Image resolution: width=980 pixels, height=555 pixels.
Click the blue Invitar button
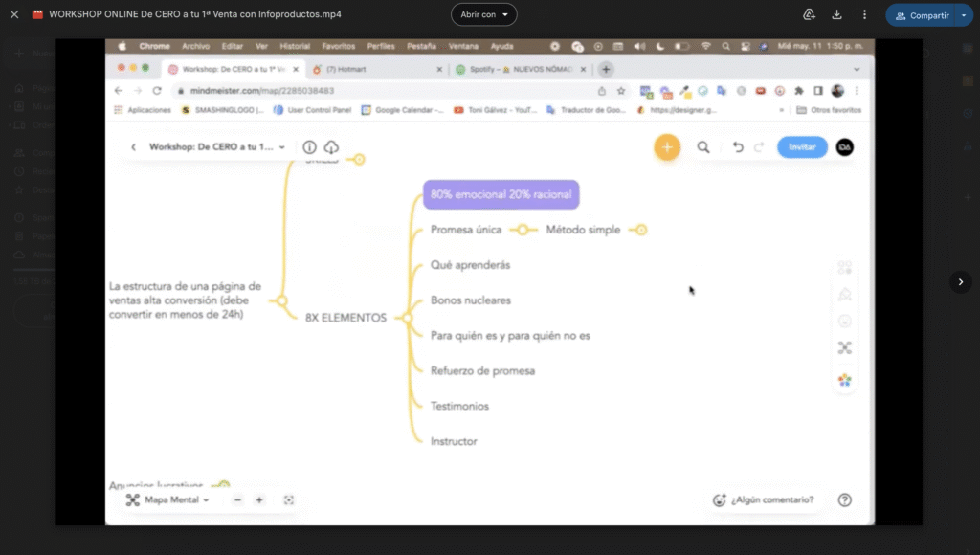[x=802, y=147]
